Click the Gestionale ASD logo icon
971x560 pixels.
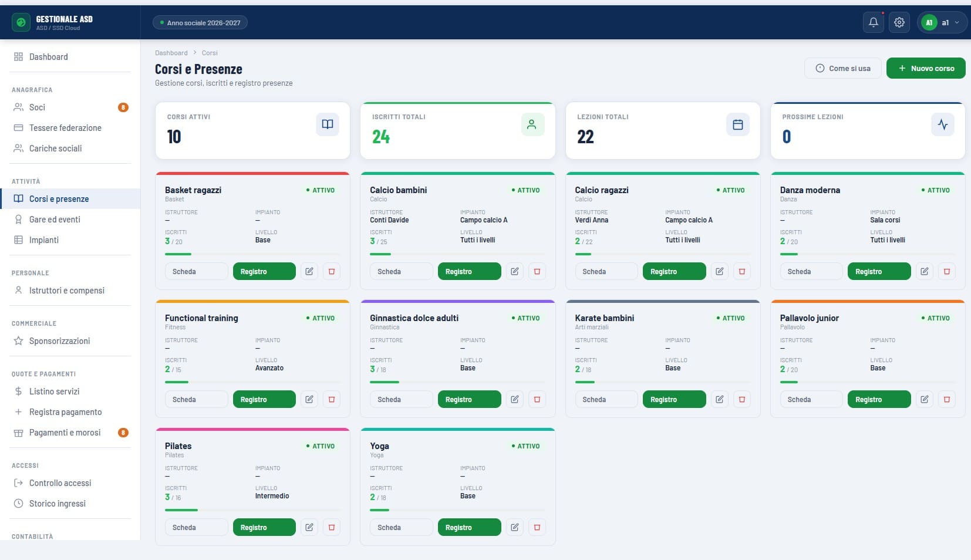click(x=21, y=22)
